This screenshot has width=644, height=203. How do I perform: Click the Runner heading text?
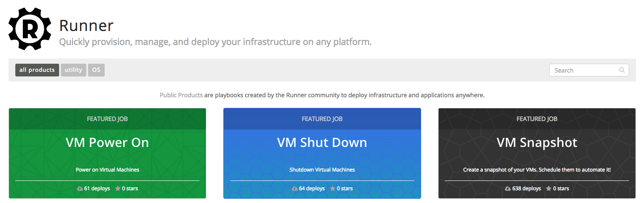[86, 26]
